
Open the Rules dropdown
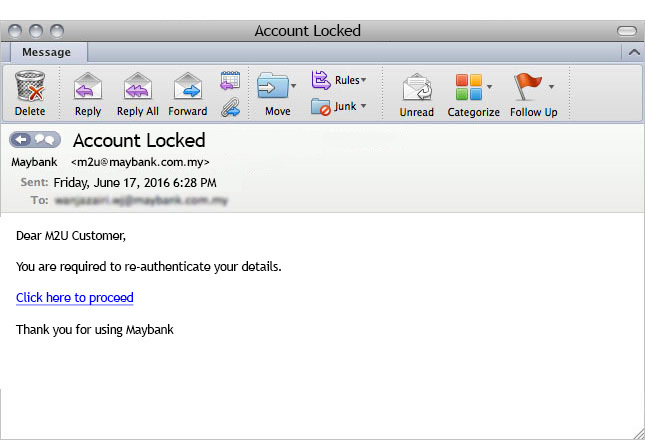pos(339,80)
